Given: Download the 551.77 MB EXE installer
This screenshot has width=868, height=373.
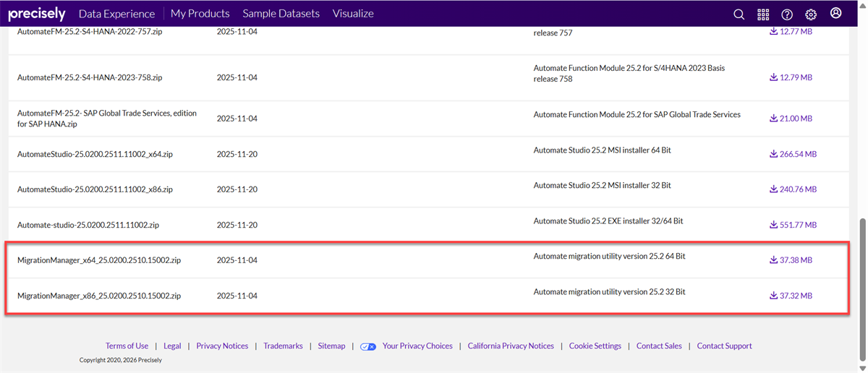Looking at the screenshot, I should pos(793,225).
